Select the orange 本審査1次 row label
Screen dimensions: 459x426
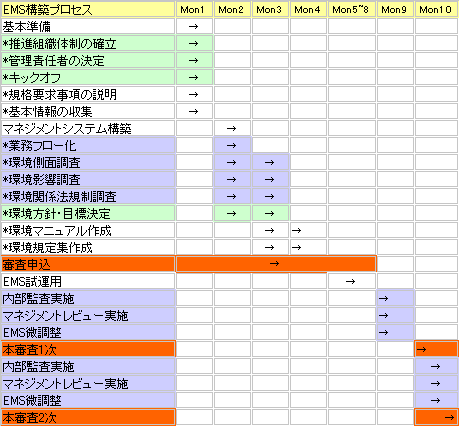[x=88, y=349]
